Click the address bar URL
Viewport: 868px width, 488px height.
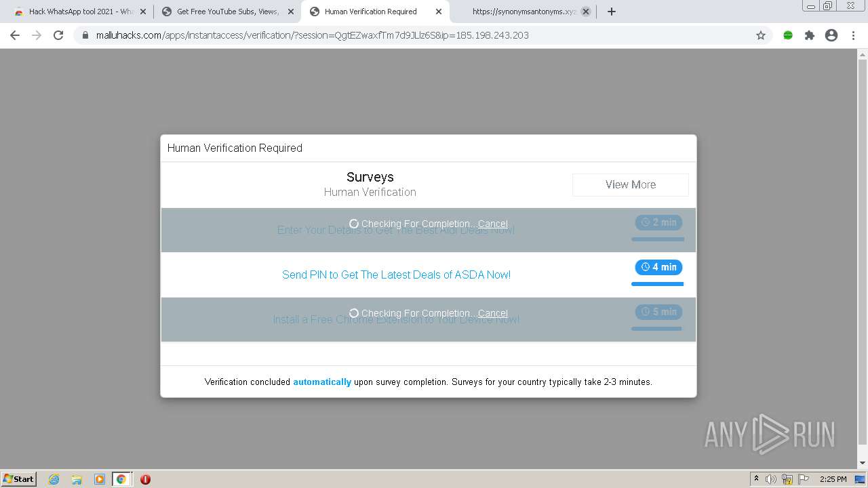coord(313,35)
